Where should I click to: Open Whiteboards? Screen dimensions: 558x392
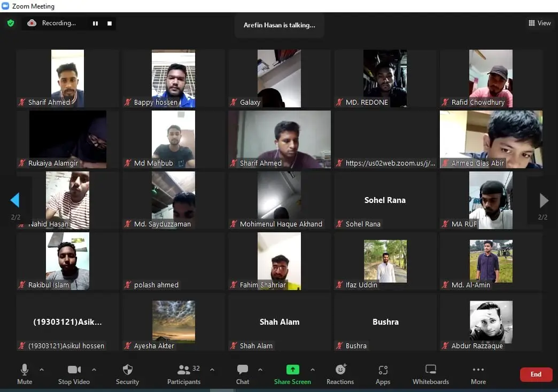(x=431, y=374)
